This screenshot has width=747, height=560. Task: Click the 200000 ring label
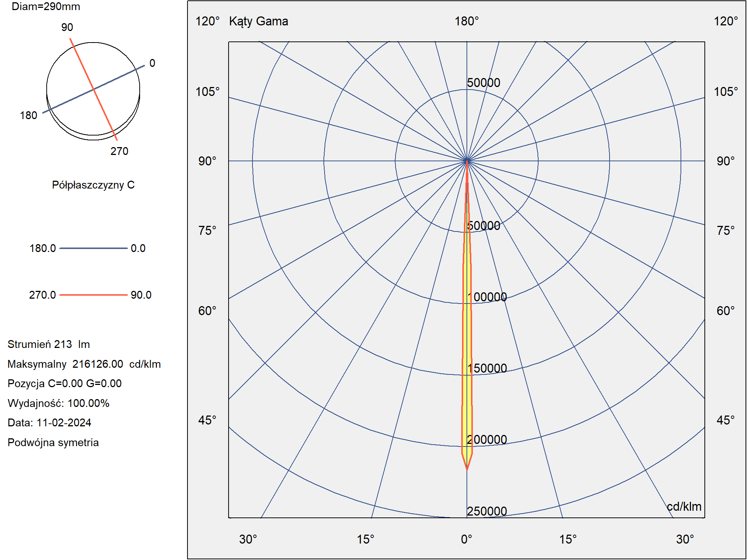pyautogui.click(x=487, y=439)
